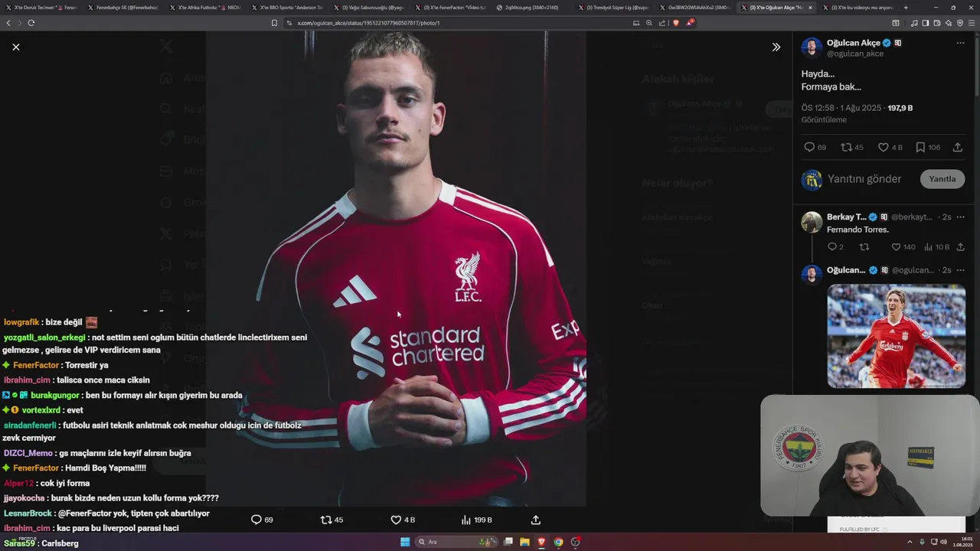The height and width of the screenshot is (551, 980).
Task: Share the main post from the sidebar
Action: point(957,147)
